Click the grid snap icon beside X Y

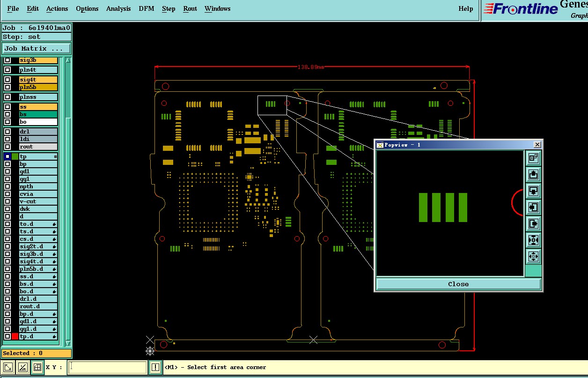[x=37, y=367]
